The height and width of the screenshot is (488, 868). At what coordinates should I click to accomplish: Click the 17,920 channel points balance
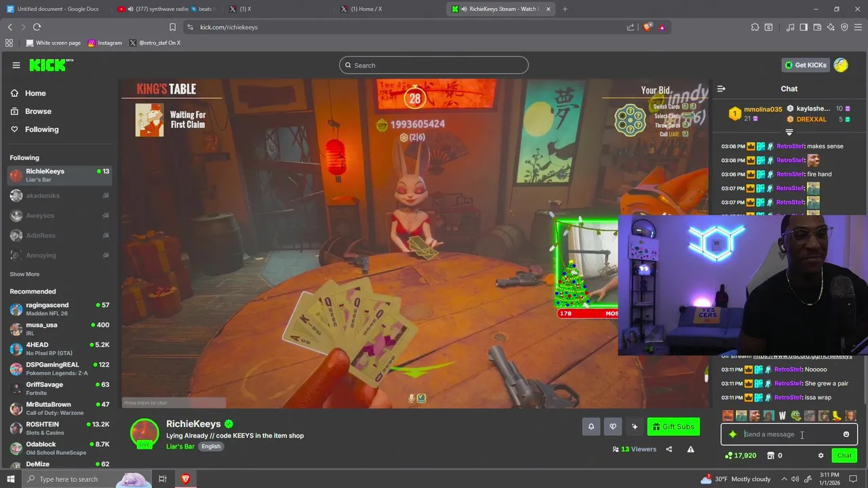pyautogui.click(x=741, y=455)
